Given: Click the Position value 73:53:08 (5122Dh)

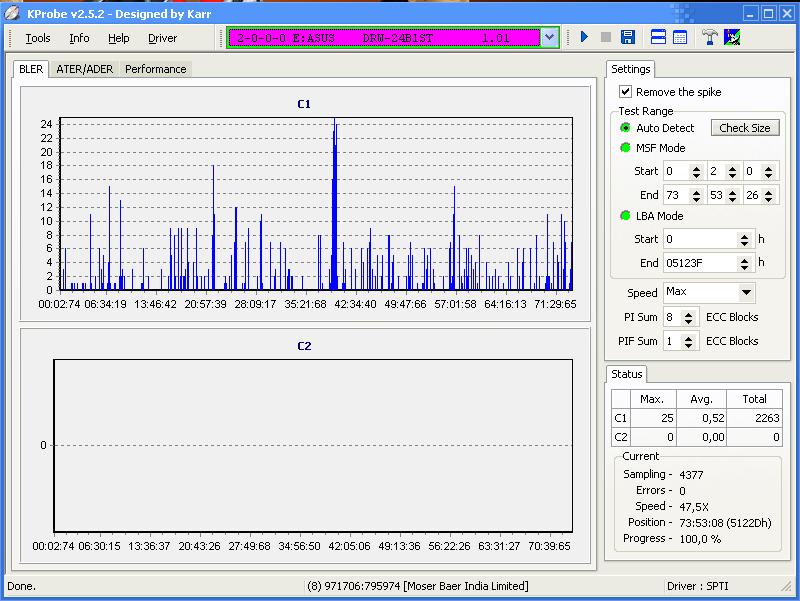Looking at the screenshot, I should click(x=725, y=523).
